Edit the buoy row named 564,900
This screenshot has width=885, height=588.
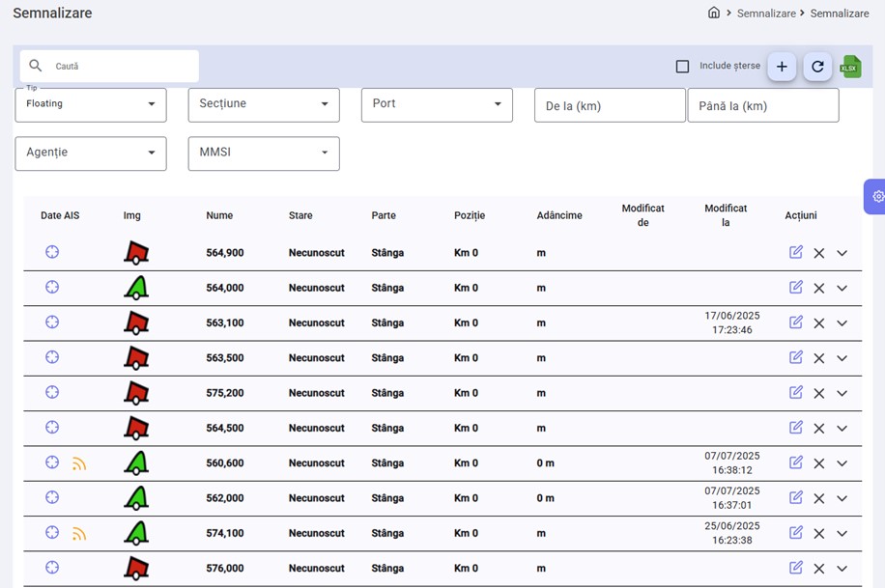tap(796, 252)
